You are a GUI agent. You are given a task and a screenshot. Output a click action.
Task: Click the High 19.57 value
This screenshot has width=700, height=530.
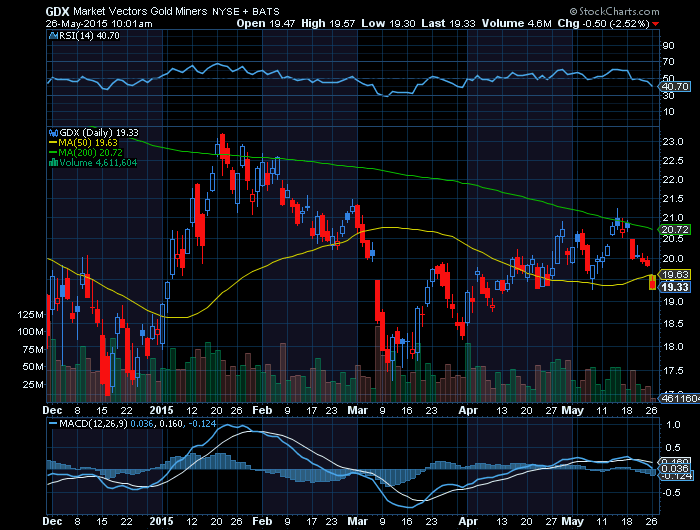pyautogui.click(x=328, y=23)
